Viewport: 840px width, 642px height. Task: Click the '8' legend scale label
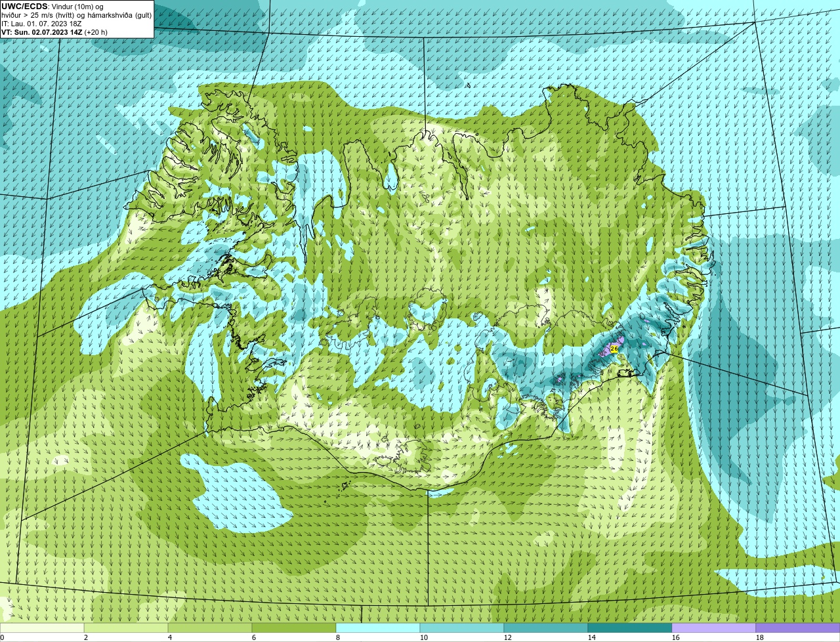pos(338,637)
